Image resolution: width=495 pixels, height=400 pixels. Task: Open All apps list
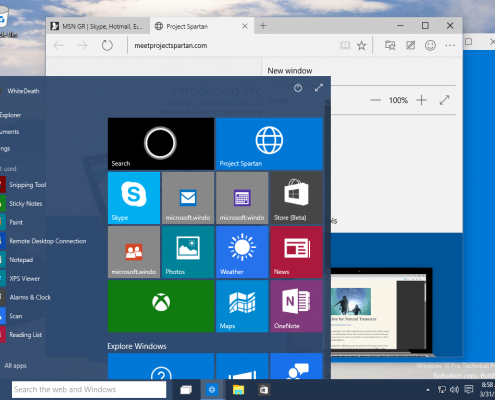tap(15, 366)
